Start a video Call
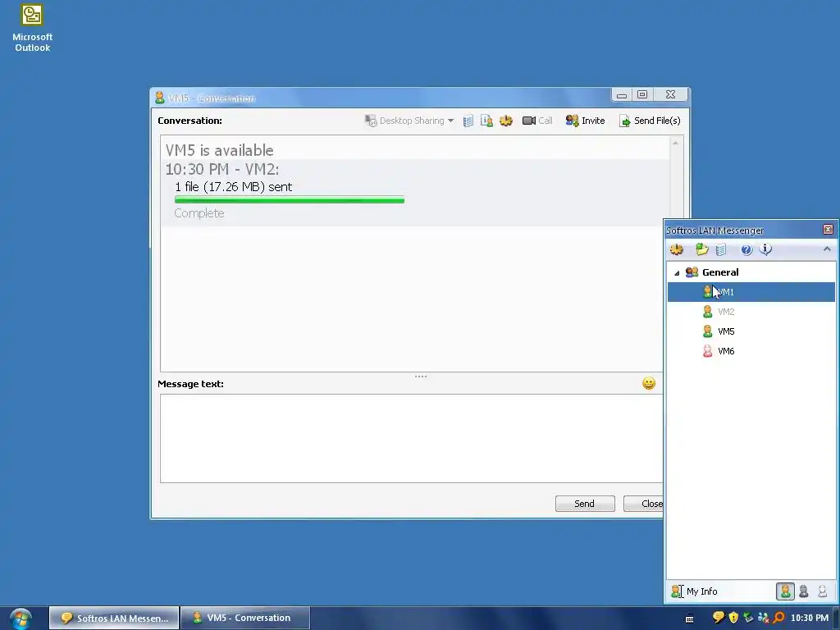 537,121
